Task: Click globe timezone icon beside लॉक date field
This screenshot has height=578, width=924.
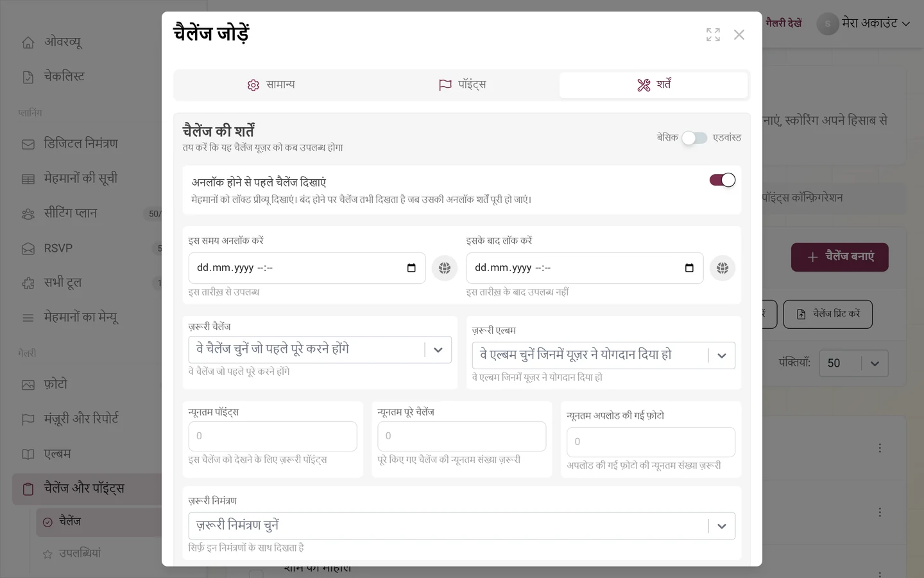Action: click(x=723, y=268)
